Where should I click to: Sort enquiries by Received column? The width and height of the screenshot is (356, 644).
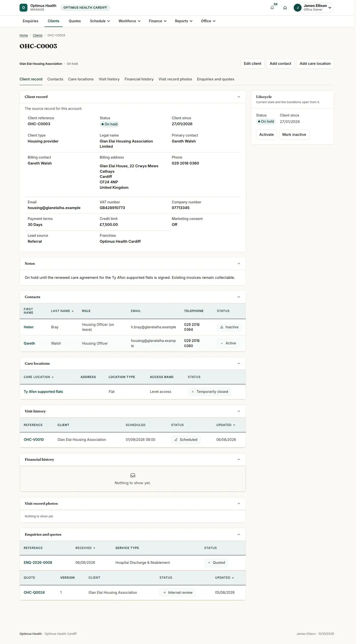[x=85, y=548]
